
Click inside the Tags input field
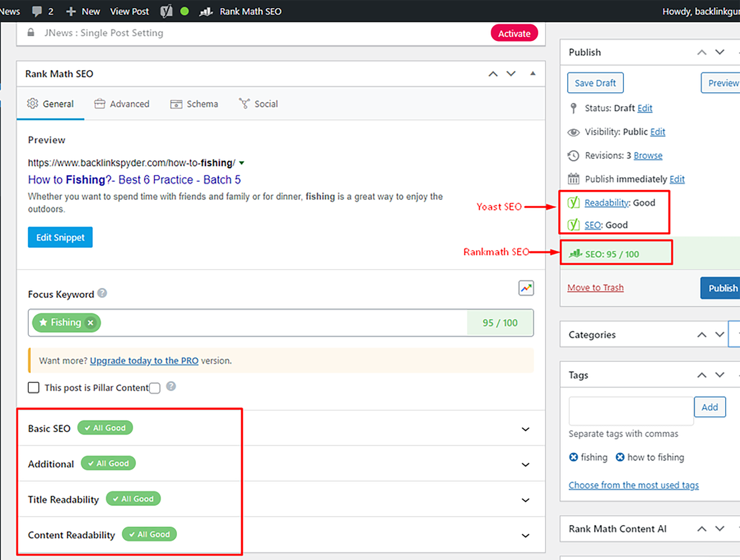630,411
